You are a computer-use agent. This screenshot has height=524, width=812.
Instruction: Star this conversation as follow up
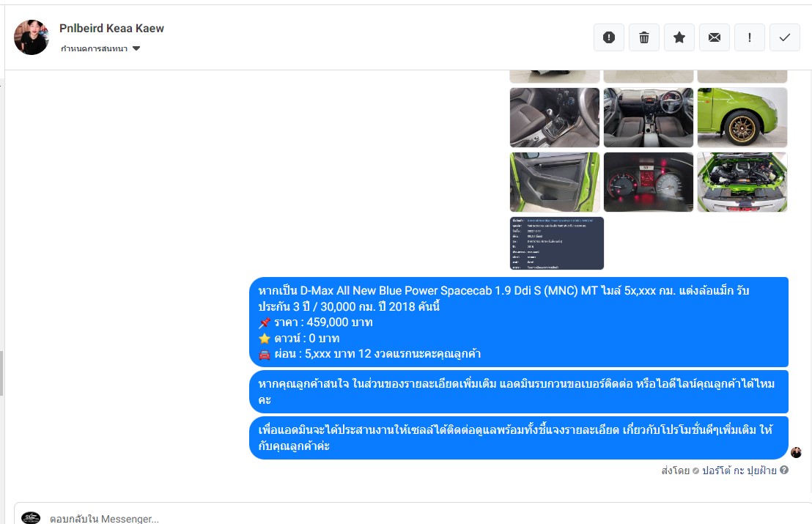click(679, 37)
